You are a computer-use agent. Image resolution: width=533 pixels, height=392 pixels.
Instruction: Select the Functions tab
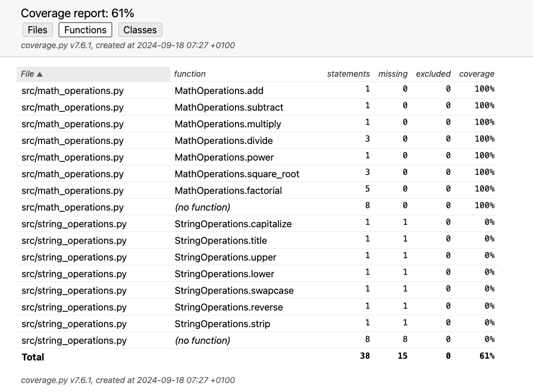(x=85, y=30)
